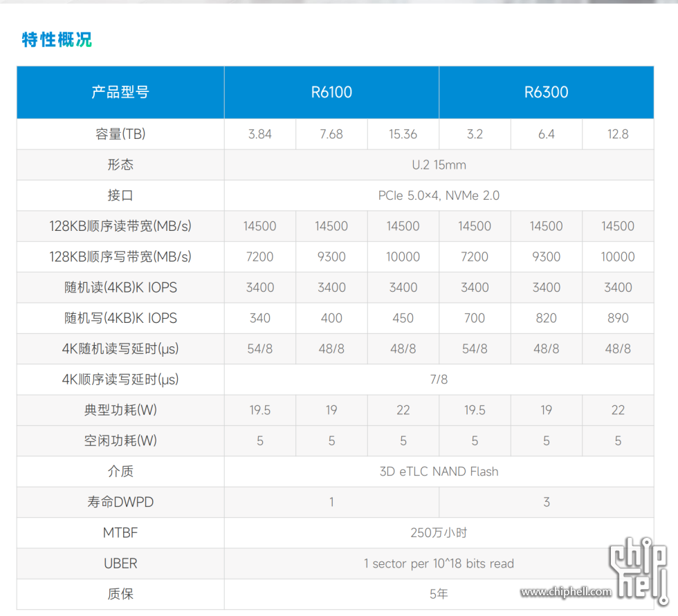Image resolution: width=678 pixels, height=616 pixels.
Task: Click the 随机写(4KB)K IOPS label
Action: (120, 318)
